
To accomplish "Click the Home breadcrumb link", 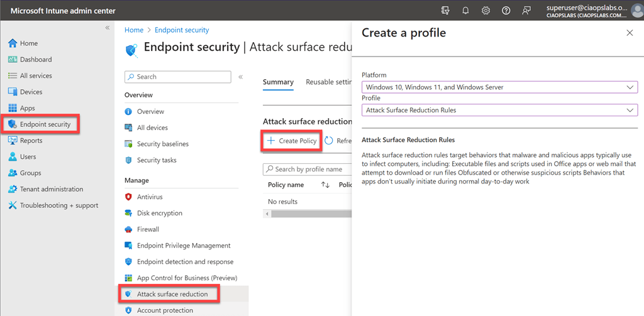I will click(134, 30).
